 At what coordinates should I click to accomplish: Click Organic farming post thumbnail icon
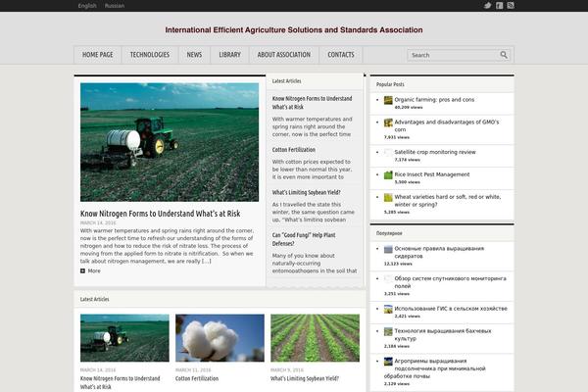click(388, 100)
